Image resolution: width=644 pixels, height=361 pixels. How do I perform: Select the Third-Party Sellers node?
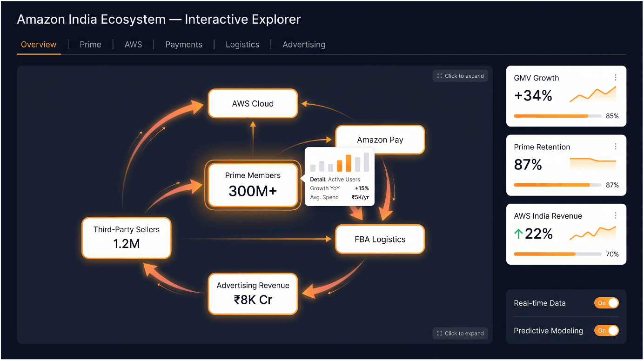pos(127,237)
